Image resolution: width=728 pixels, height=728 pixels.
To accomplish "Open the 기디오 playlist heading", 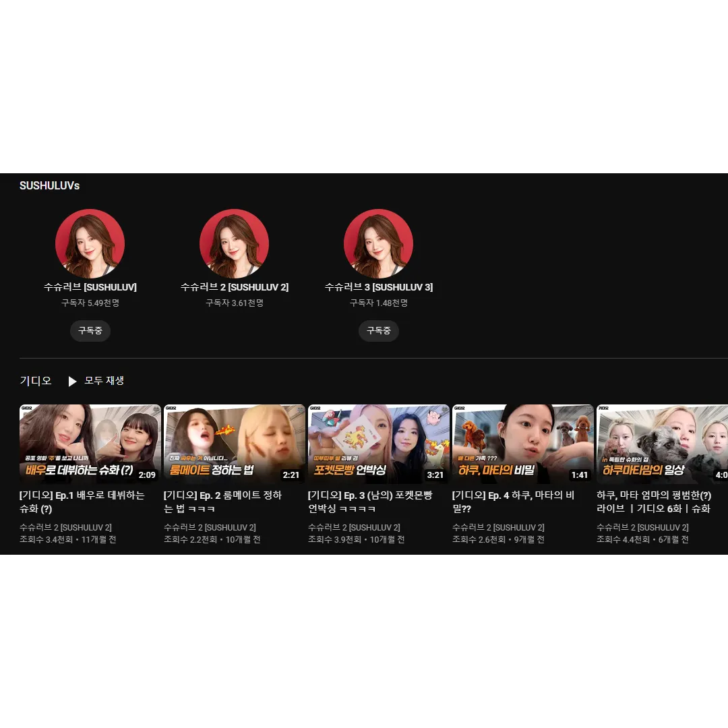I will (x=36, y=381).
